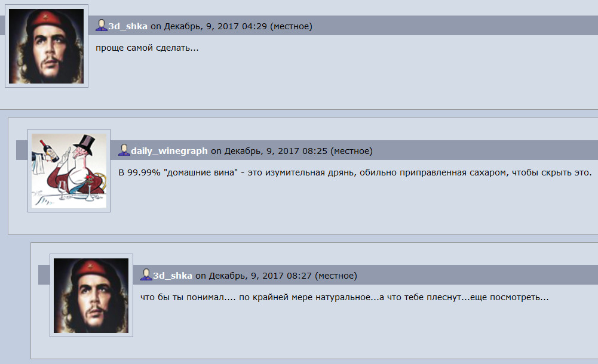Click the top comment's portrait avatar
This screenshot has height=364, width=598.
point(47,46)
